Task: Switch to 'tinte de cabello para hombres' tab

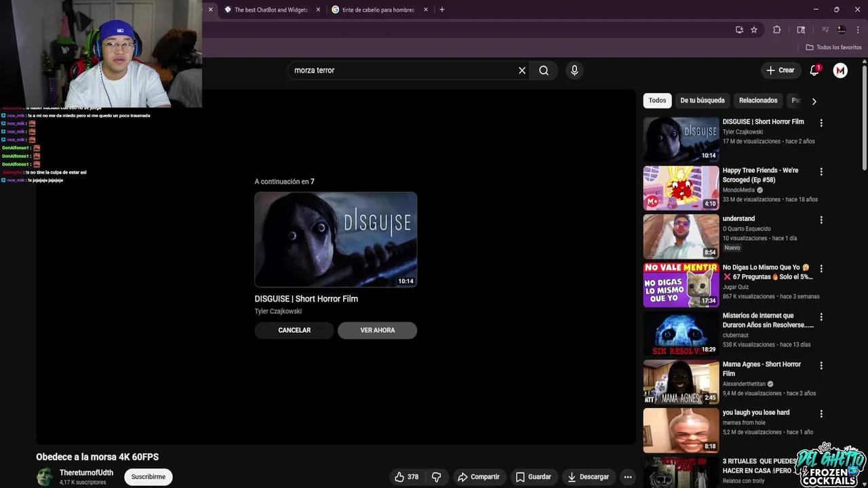Action: pyautogui.click(x=378, y=9)
